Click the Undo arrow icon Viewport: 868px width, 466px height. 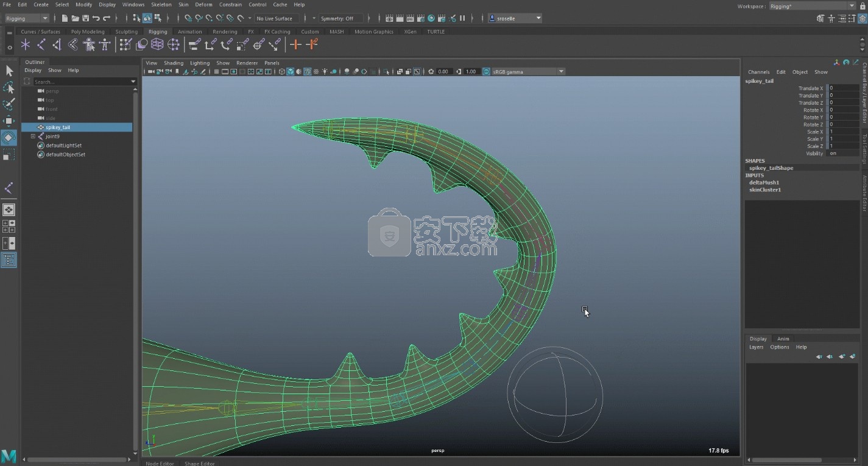(96, 18)
